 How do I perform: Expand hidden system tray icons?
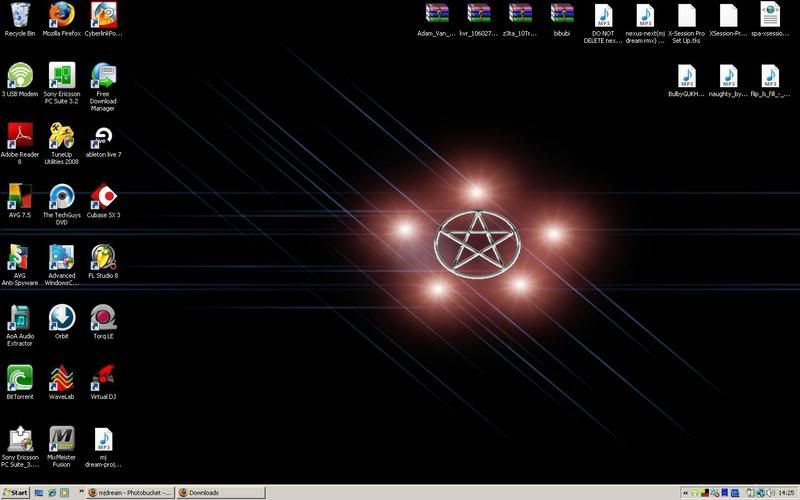pyautogui.click(x=686, y=492)
